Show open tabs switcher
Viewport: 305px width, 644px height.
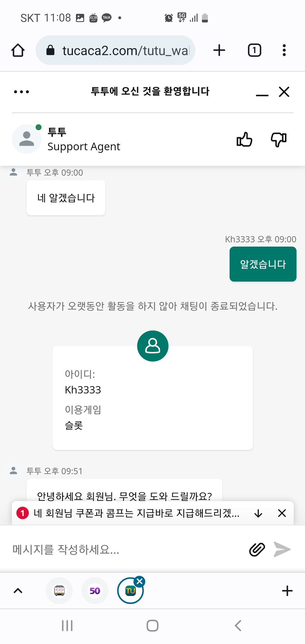point(254,50)
